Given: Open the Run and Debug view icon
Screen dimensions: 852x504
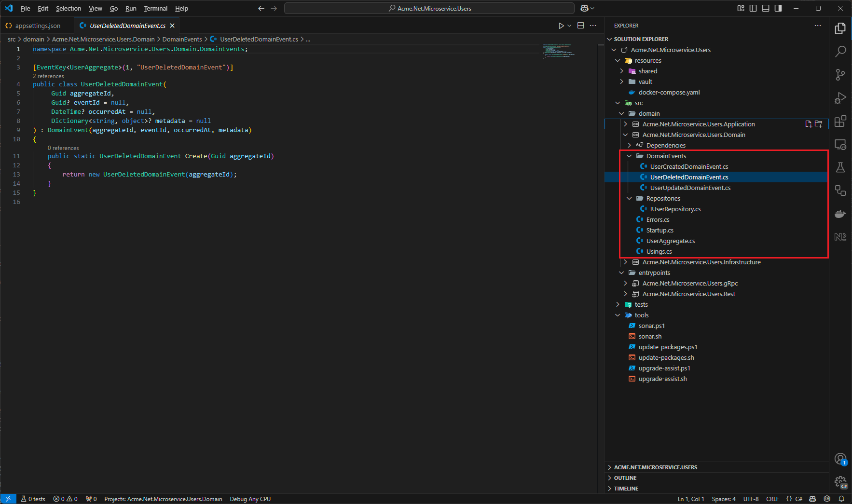Looking at the screenshot, I should [840, 98].
